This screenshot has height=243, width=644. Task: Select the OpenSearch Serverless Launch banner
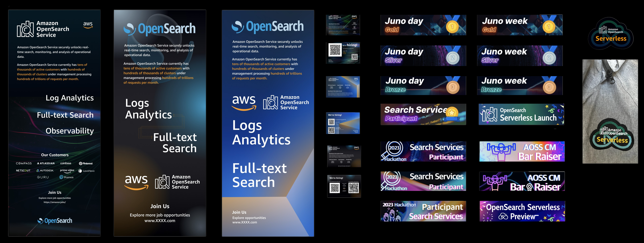(521, 114)
